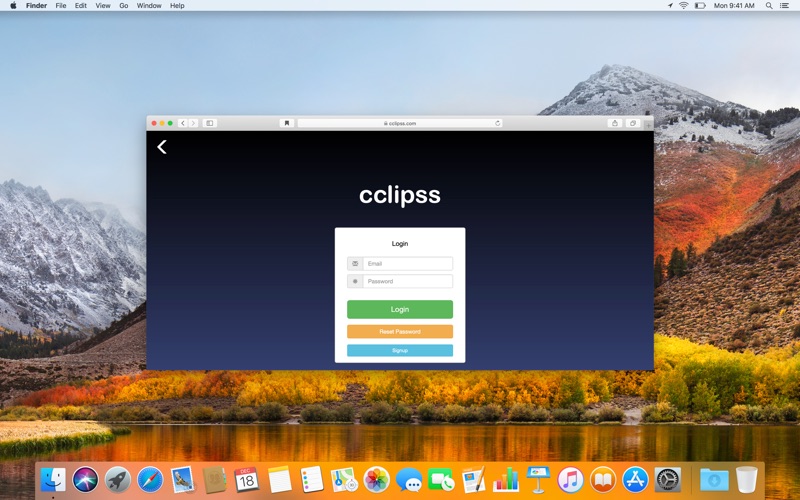Click the dot icon beside Password

[355, 281]
